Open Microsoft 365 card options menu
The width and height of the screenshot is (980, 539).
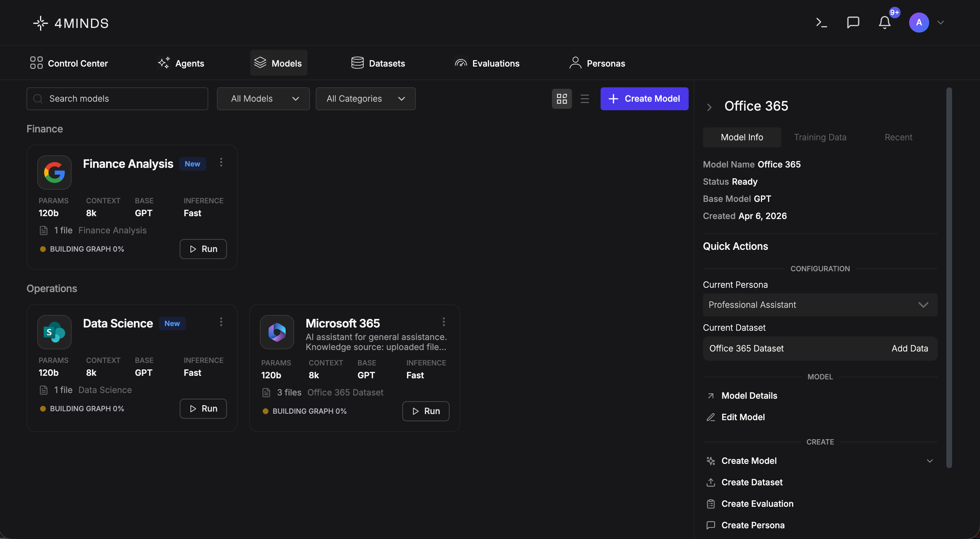pos(443,322)
